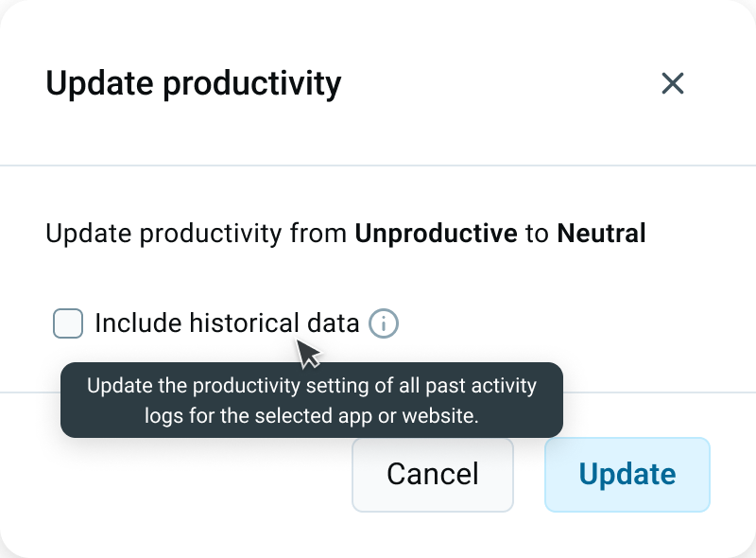Image resolution: width=756 pixels, height=558 pixels.
Task: Click the bold Neutral word
Action: [601, 234]
